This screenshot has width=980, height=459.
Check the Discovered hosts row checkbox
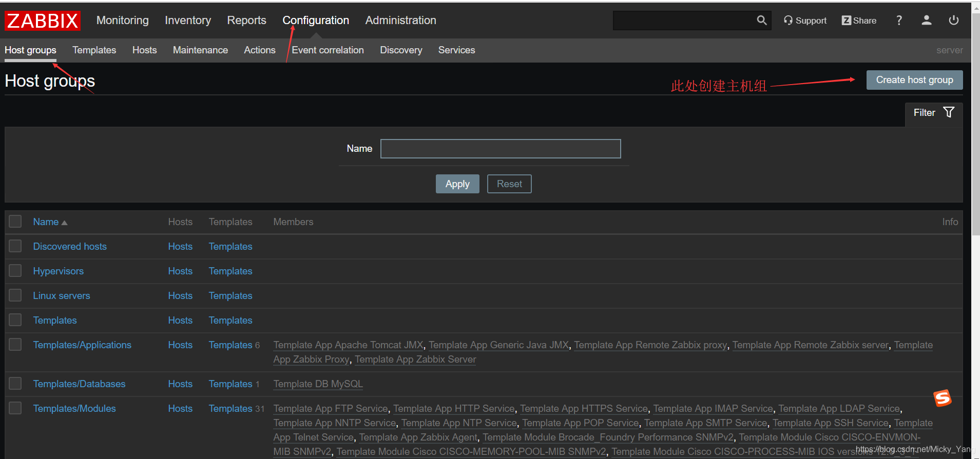click(x=15, y=246)
